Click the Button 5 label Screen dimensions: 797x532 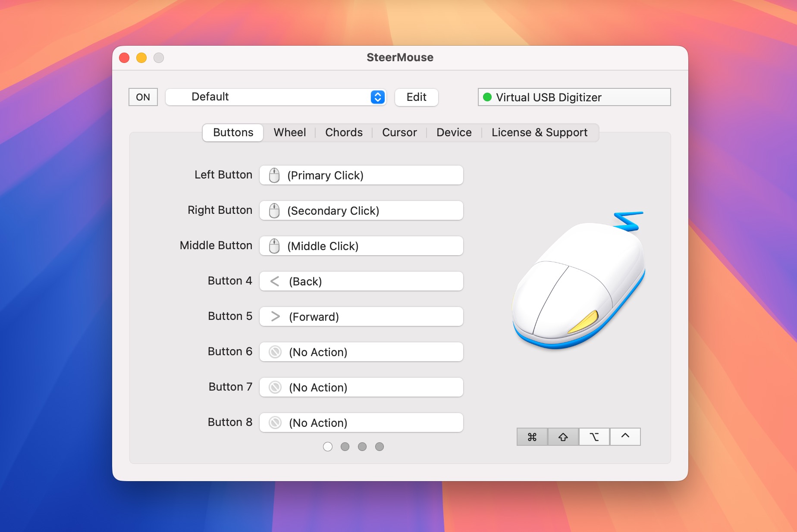[230, 316]
